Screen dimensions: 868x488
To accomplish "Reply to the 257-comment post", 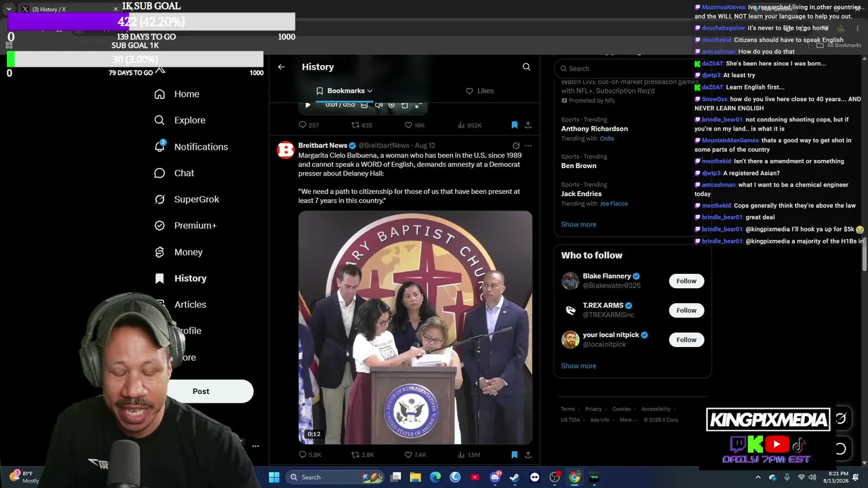I will (309, 125).
